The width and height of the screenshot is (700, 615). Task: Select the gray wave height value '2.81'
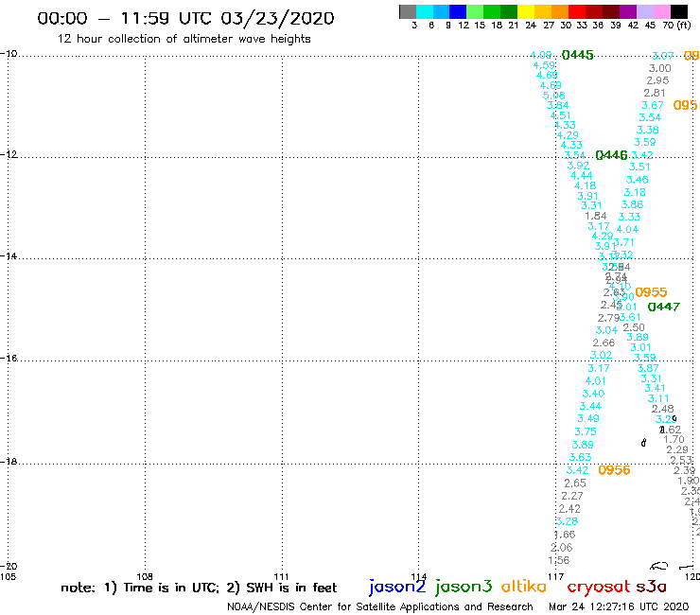coord(655,93)
